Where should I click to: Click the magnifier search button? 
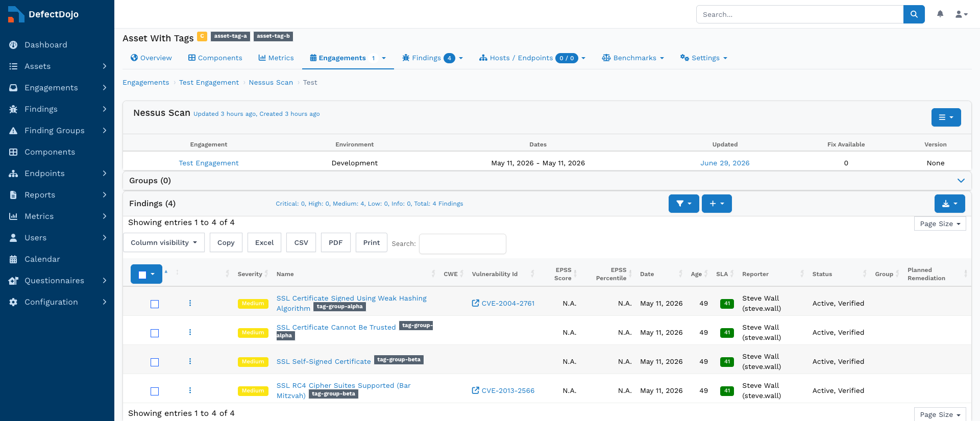[914, 14]
